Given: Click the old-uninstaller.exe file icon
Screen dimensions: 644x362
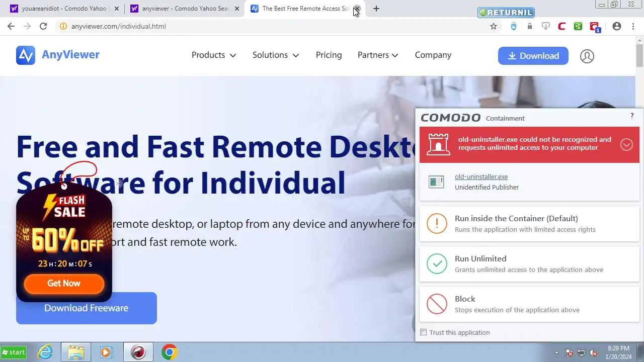Looking at the screenshot, I should coord(436,182).
